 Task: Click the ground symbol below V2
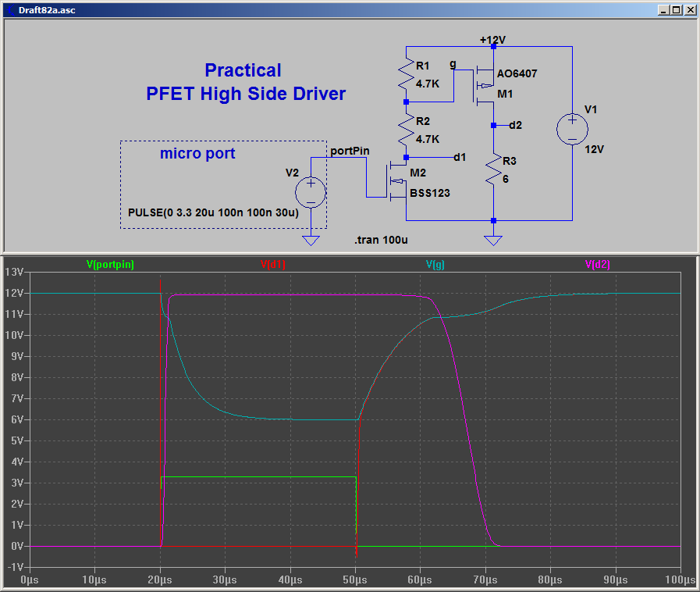click(311, 241)
